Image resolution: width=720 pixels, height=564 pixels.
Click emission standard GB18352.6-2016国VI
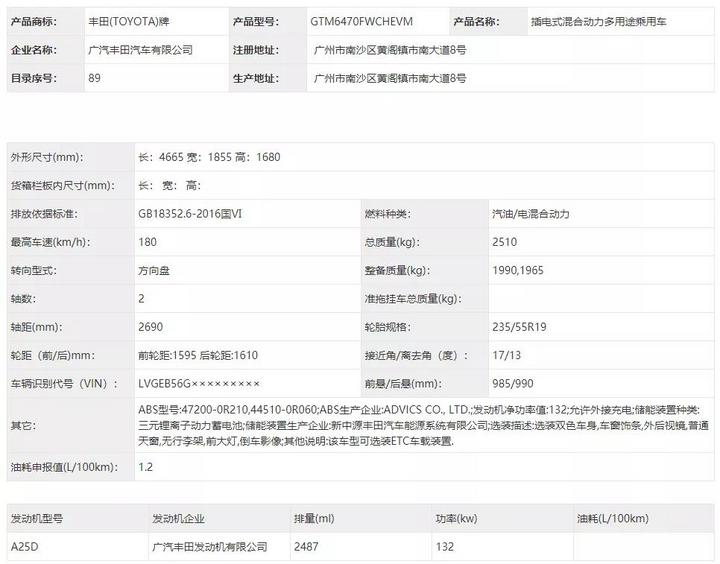click(190, 214)
